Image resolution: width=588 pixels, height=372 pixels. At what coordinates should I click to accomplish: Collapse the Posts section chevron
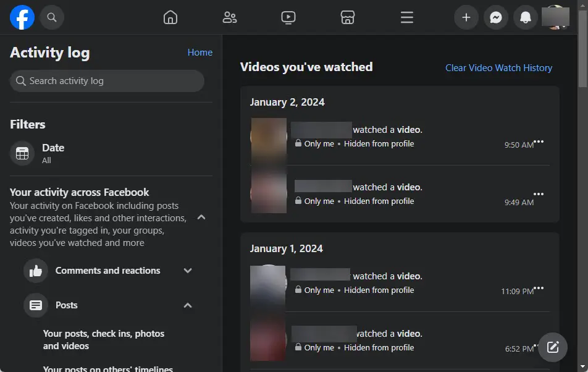(188, 305)
